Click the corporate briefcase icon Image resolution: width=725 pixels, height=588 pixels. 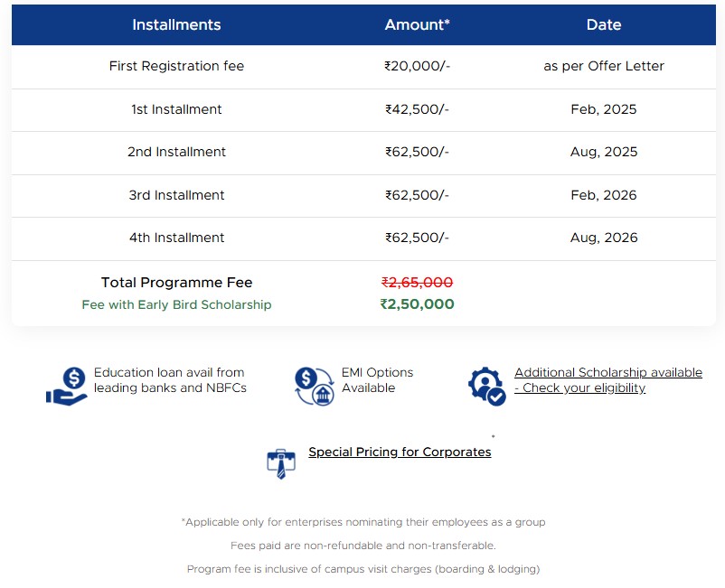(281, 462)
